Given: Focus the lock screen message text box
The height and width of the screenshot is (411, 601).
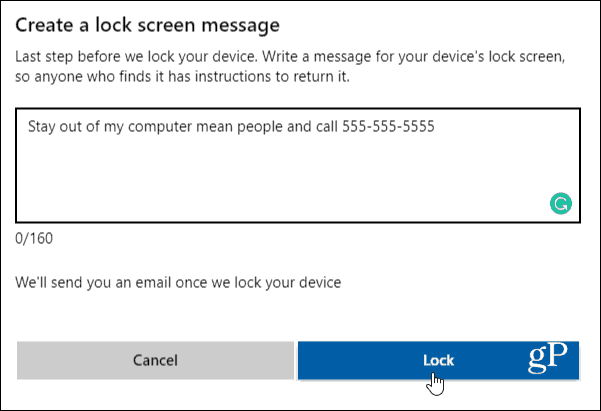Looking at the screenshot, I should coord(298,165).
